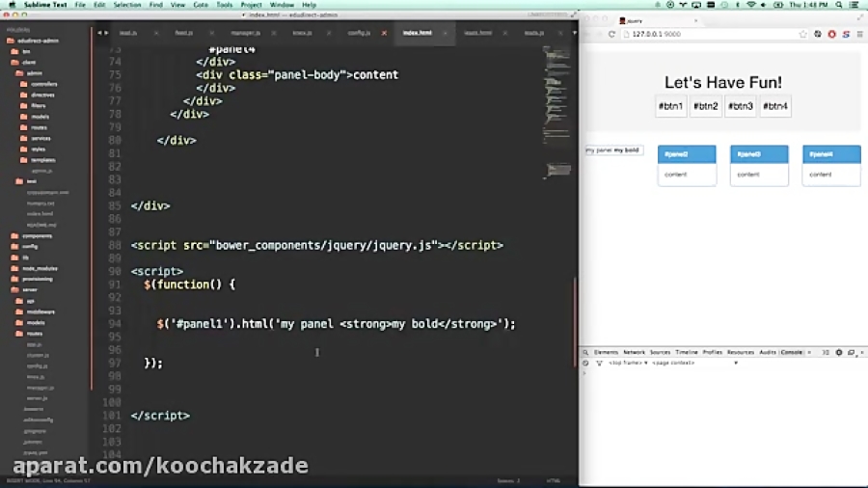Image resolution: width=868 pixels, height=488 pixels.
Task: Open the Tools menu
Action: click(x=224, y=5)
